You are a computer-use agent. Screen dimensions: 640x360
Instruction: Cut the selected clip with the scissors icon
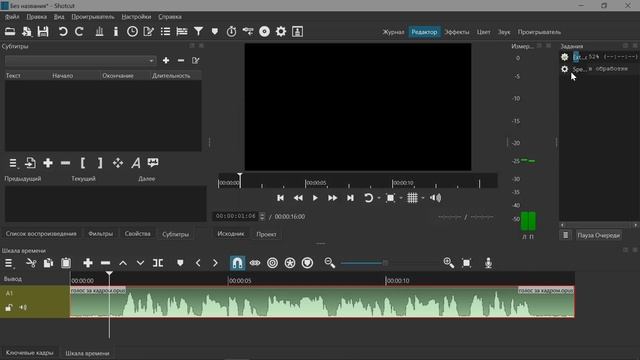(31, 263)
